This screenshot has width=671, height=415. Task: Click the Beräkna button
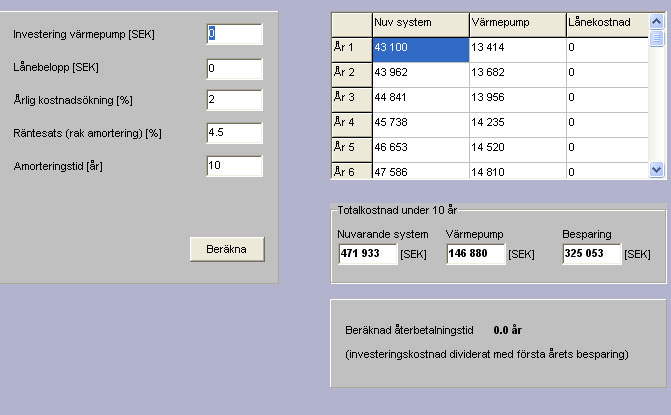(x=227, y=249)
